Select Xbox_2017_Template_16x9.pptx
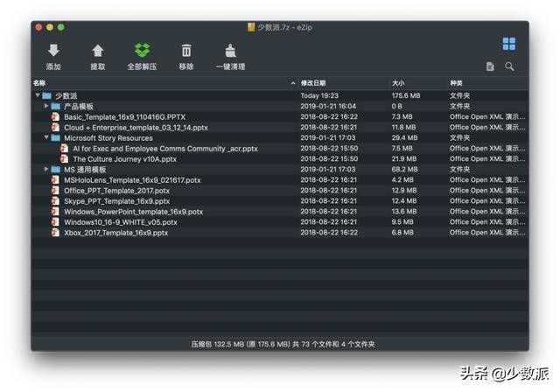This screenshot has height=392, width=560. (115, 233)
